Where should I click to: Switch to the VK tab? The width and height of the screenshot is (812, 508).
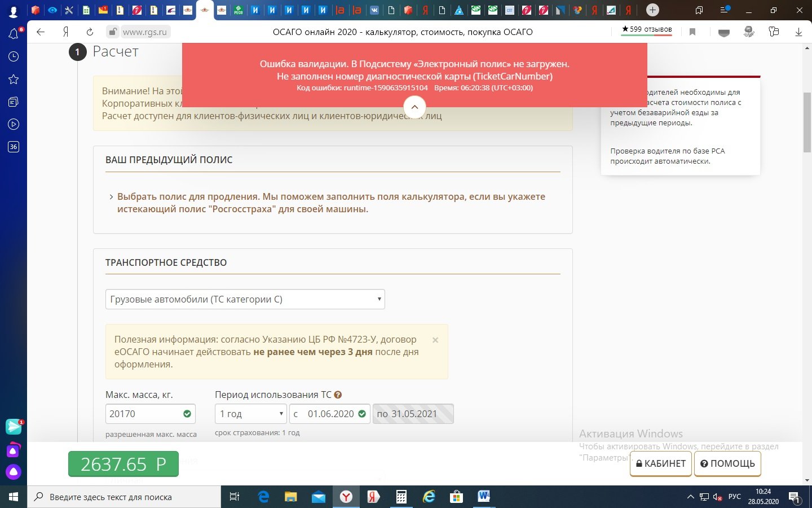point(374,10)
